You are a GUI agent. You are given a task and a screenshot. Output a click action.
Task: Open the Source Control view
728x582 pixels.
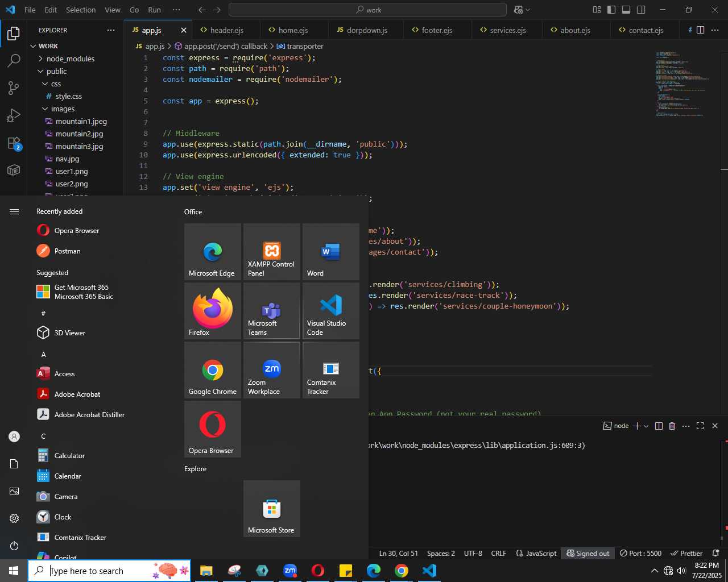14,88
